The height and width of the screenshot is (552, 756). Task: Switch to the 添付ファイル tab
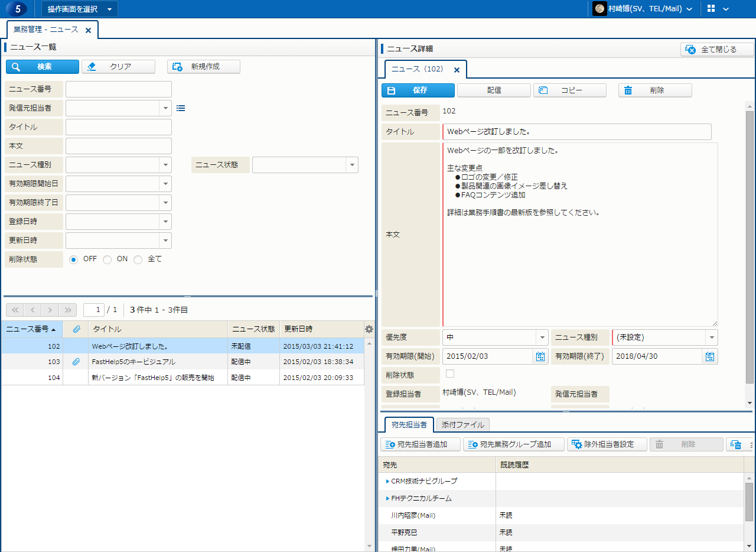coord(463,424)
